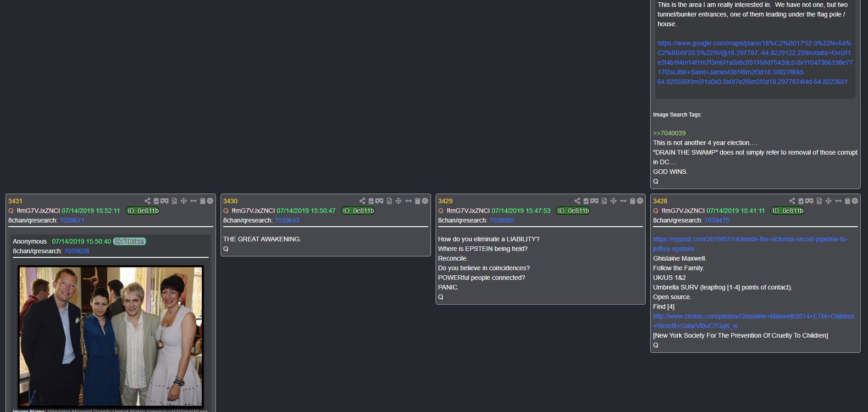Share post 3428 via share icon
868x412 pixels.
point(792,201)
